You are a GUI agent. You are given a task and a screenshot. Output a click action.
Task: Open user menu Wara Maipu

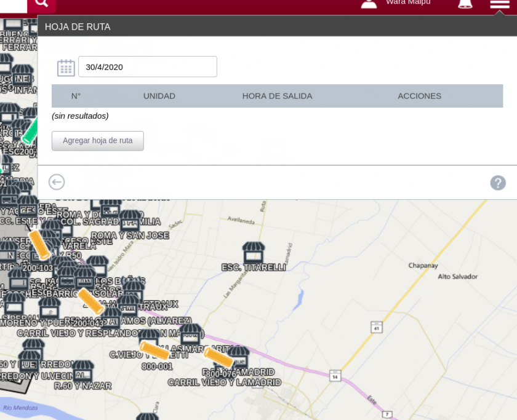407,3
